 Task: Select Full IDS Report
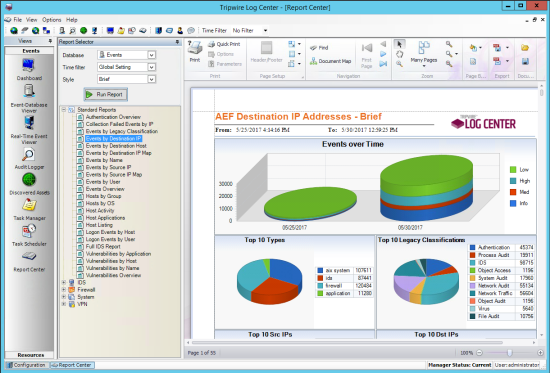pyautogui.click(x=103, y=246)
